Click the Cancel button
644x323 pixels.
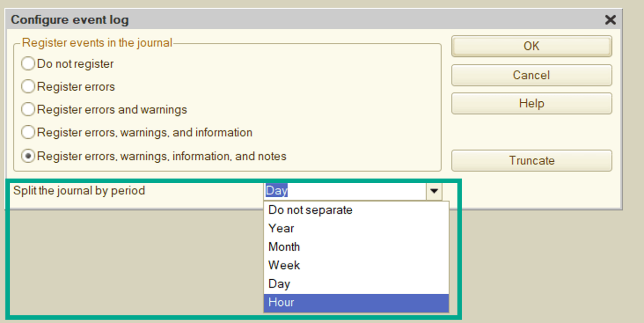[531, 75]
